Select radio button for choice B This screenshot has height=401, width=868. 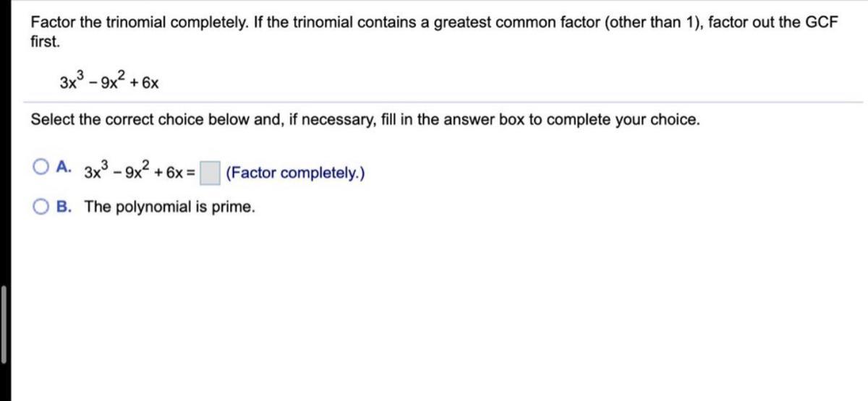point(40,207)
